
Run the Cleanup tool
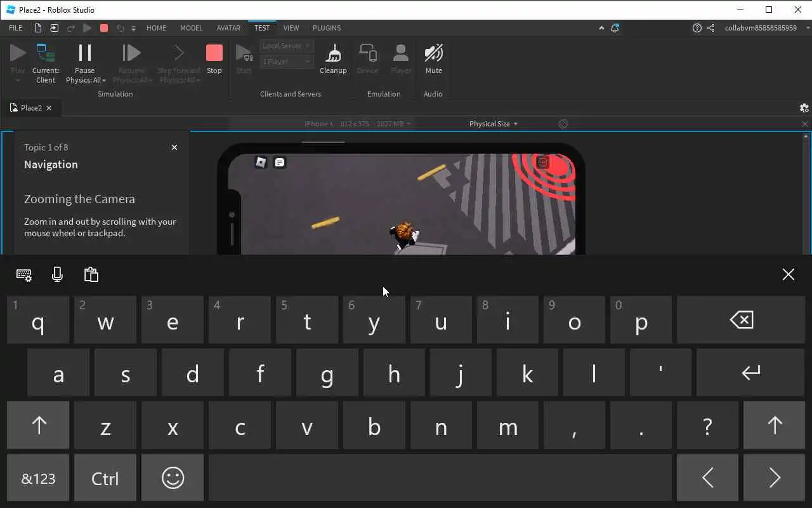333,60
